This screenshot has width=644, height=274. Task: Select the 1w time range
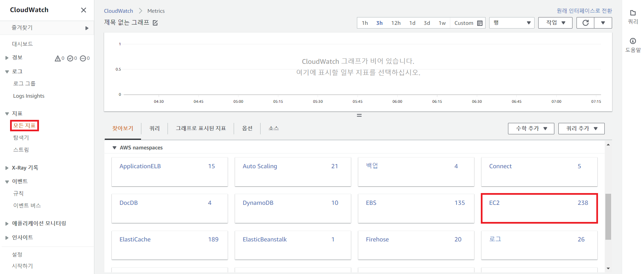pyautogui.click(x=442, y=23)
